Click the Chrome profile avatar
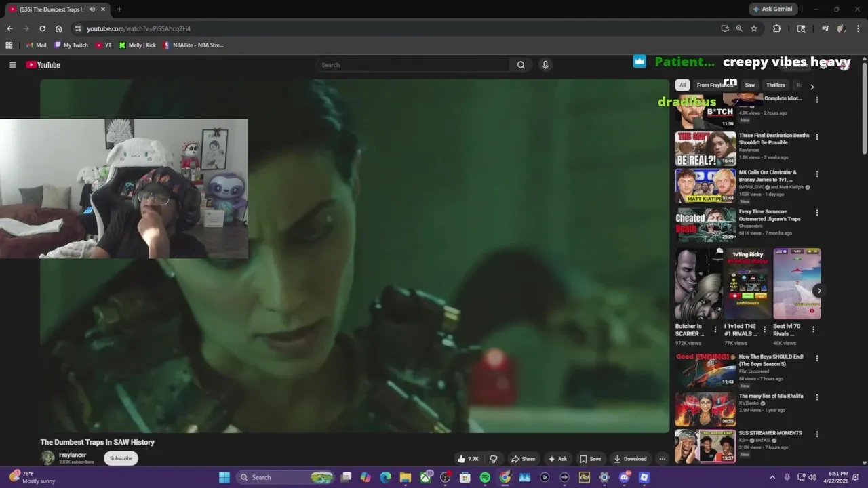Screen dimensions: 868x488 point(842,28)
